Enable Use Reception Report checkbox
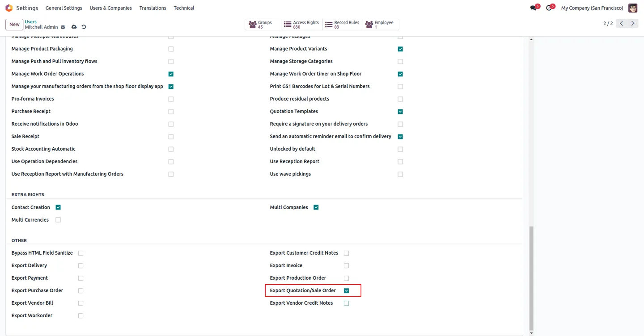Viewport: 644px width, 336px height. pos(400,162)
